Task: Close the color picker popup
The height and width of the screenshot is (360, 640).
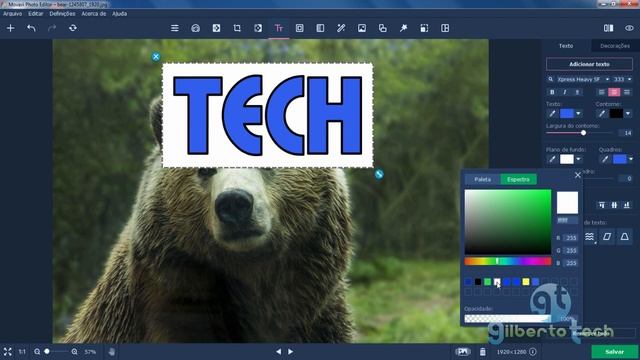Action: 578,175
